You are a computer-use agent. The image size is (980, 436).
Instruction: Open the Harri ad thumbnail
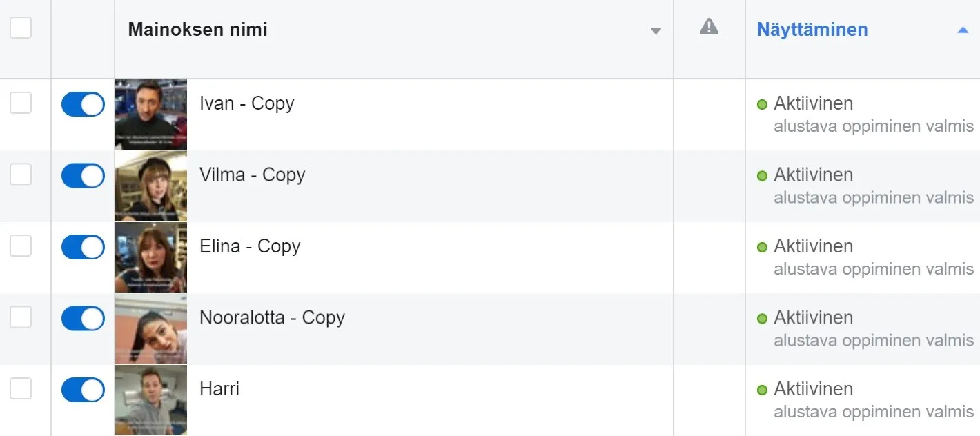coord(151,400)
